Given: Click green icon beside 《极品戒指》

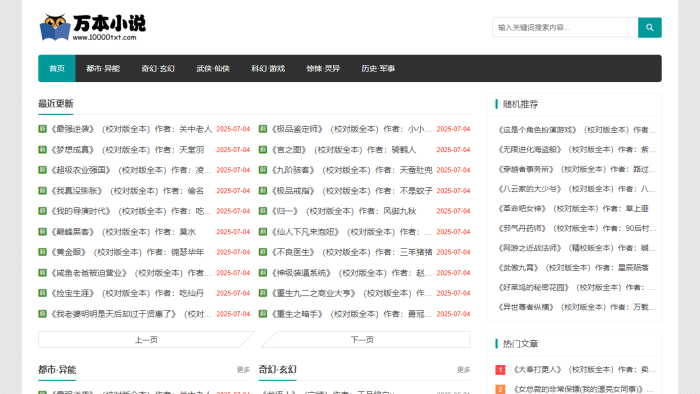Looking at the screenshot, I should click(x=263, y=191).
